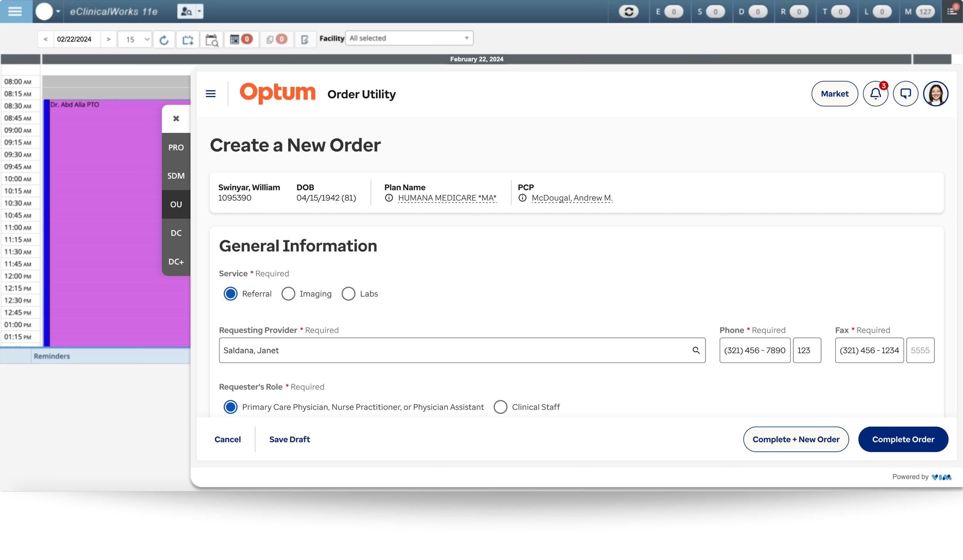This screenshot has height=560, width=963.
Task: Select the Labs service radio button
Action: (348, 294)
